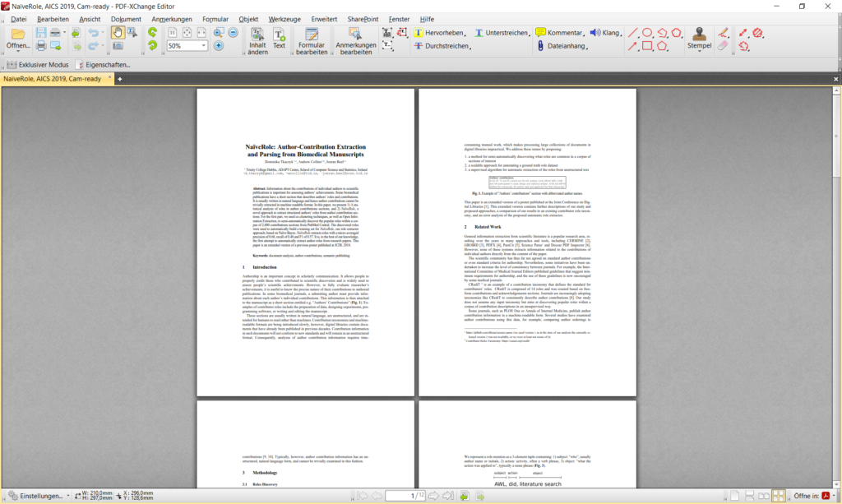The image size is (842, 504).
Task: Select the Pencil freehand tool
Action: point(724,33)
